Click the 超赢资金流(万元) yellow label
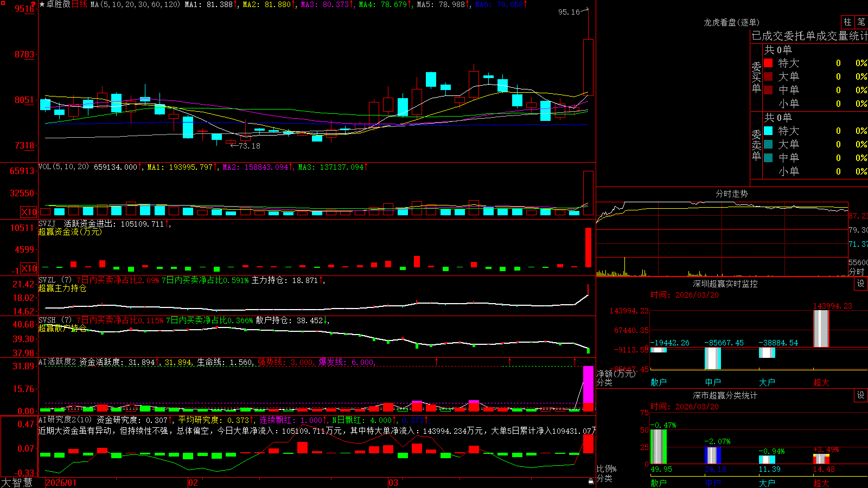Viewport: 868px width, 488px height. (x=70, y=232)
